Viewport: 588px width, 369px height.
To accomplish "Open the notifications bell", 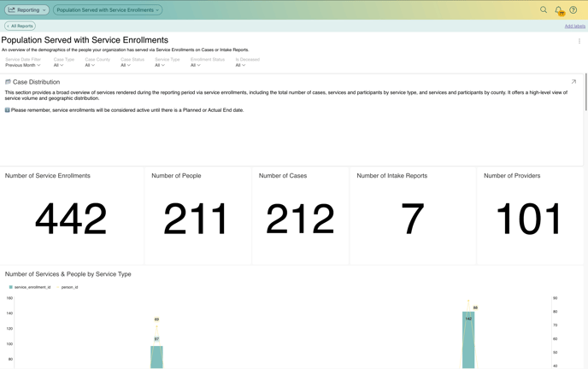I will point(559,10).
